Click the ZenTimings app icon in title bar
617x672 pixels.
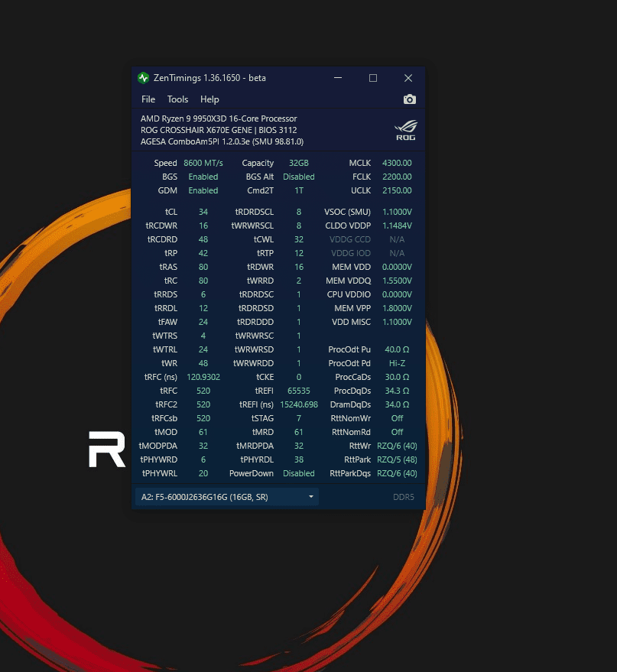(x=143, y=78)
